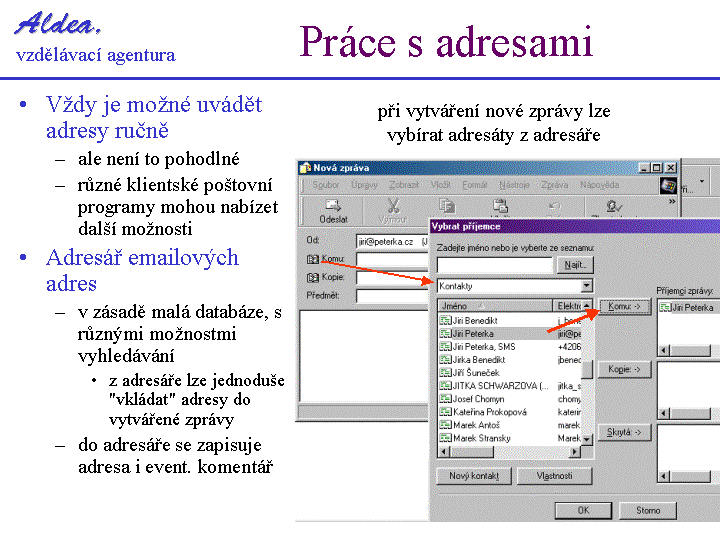Select contact Marek Stransky

click(x=510, y=438)
